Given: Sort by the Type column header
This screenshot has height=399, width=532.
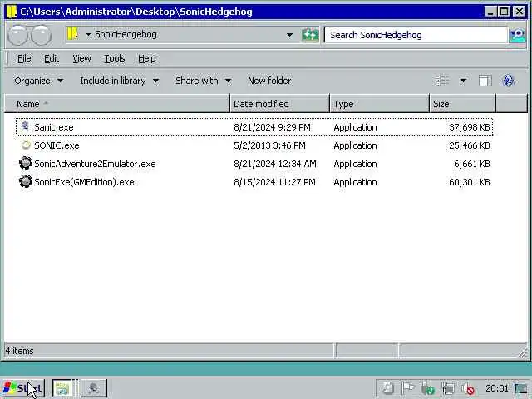Looking at the screenshot, I should click(380, 104).
